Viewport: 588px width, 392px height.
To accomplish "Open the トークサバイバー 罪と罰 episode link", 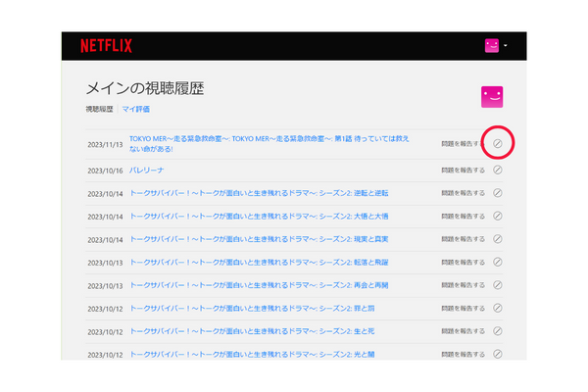I will tap(252, 309).
